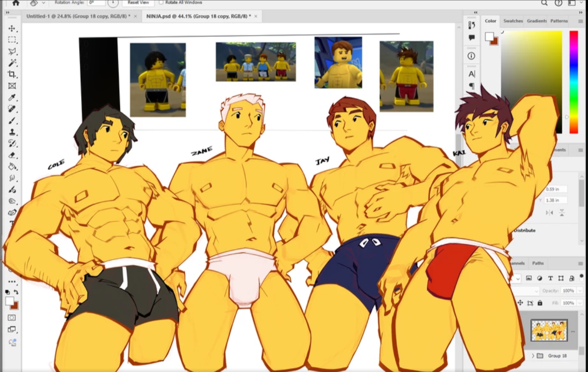This screenshot has width=588, height=372.
Task: Flip vertical in Properties panel
Action: tap(562, 213)
